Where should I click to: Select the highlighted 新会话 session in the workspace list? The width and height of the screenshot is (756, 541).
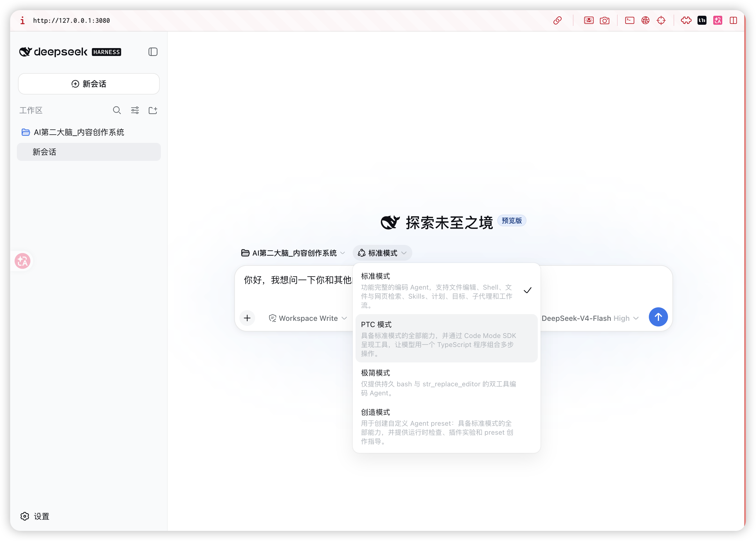click(x=89, y=152)
